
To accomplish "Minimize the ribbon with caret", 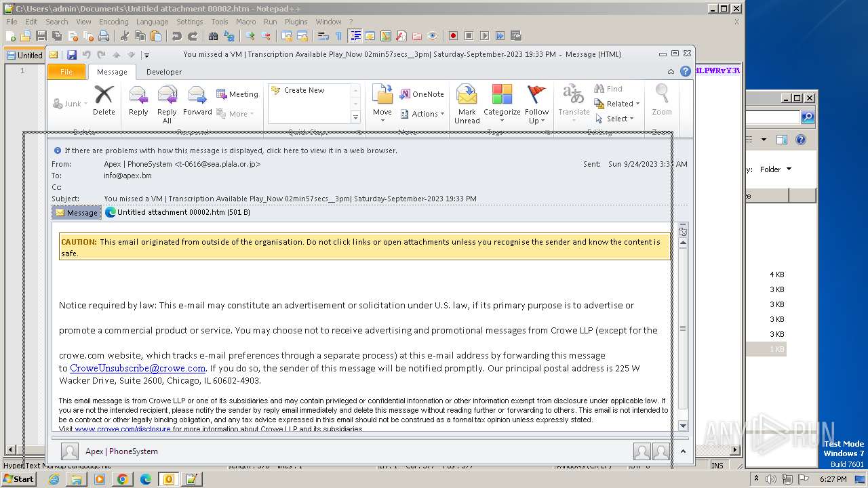I will click(x=671, y=72).
